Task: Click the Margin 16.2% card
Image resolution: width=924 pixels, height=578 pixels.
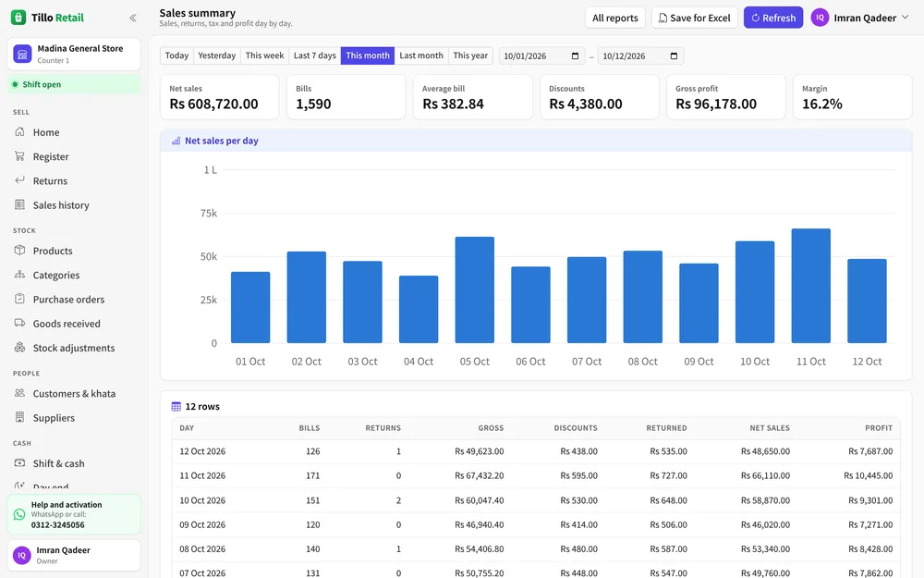Action: coord(852,97)
